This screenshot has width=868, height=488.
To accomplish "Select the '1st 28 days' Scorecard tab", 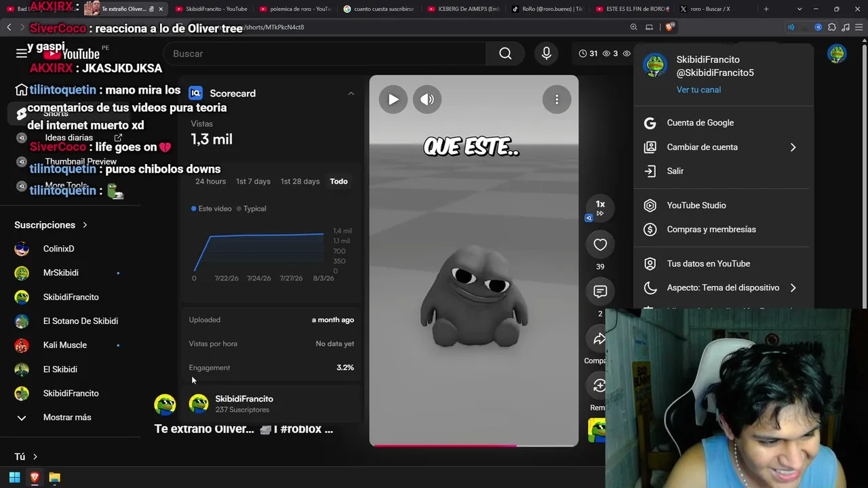I will pos(300,182).
